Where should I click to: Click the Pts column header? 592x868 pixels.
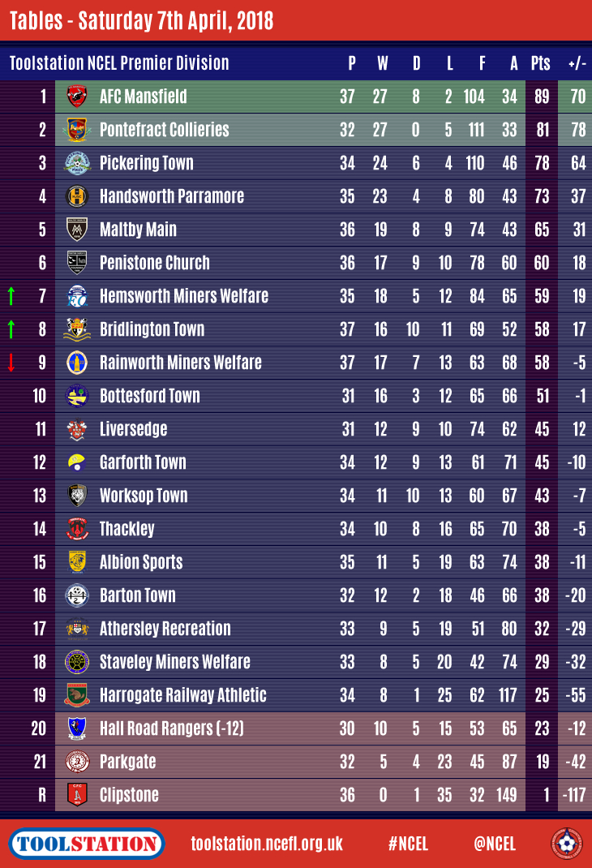pos(540,63)
